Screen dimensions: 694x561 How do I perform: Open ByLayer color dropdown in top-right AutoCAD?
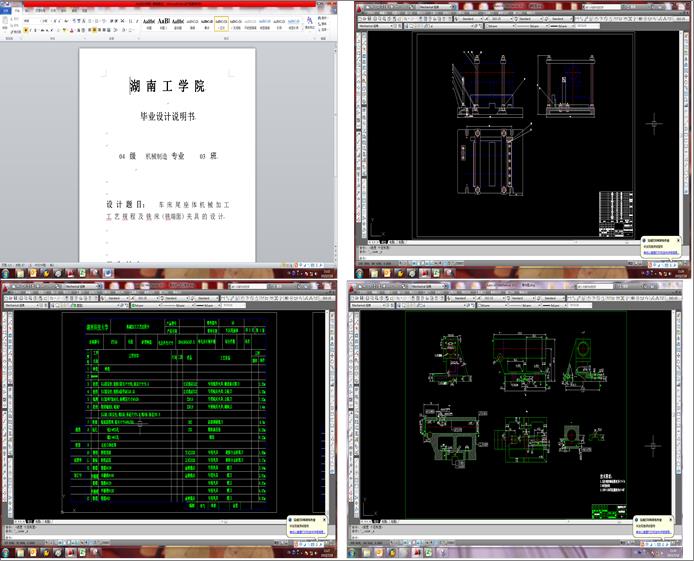click(x=500, y=26)
